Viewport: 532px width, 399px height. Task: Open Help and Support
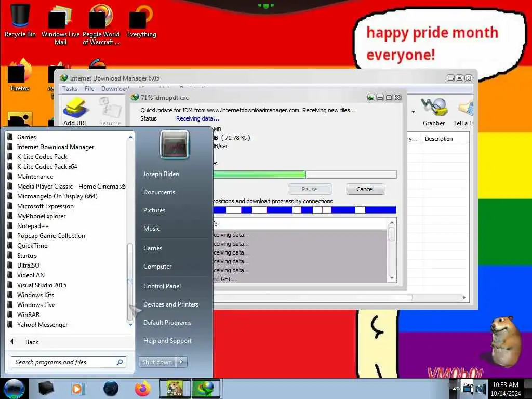click(167, 341)
